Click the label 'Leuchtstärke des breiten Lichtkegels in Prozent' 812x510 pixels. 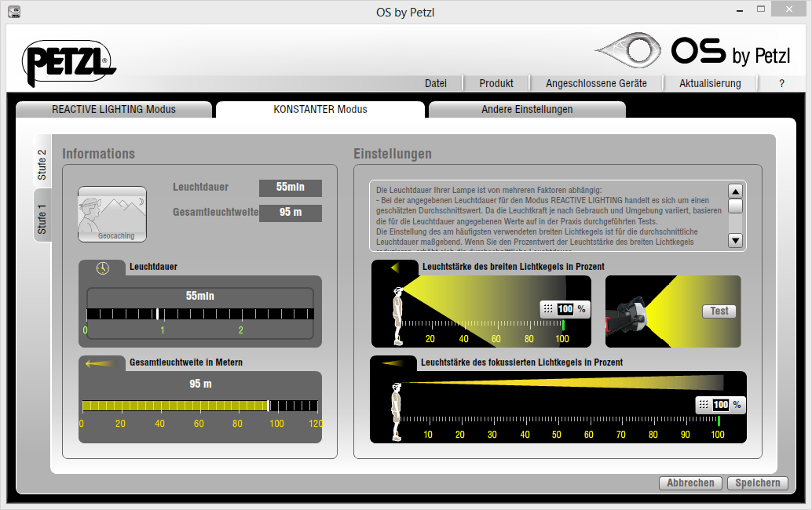pyautogui.click(x=514, y=267)
